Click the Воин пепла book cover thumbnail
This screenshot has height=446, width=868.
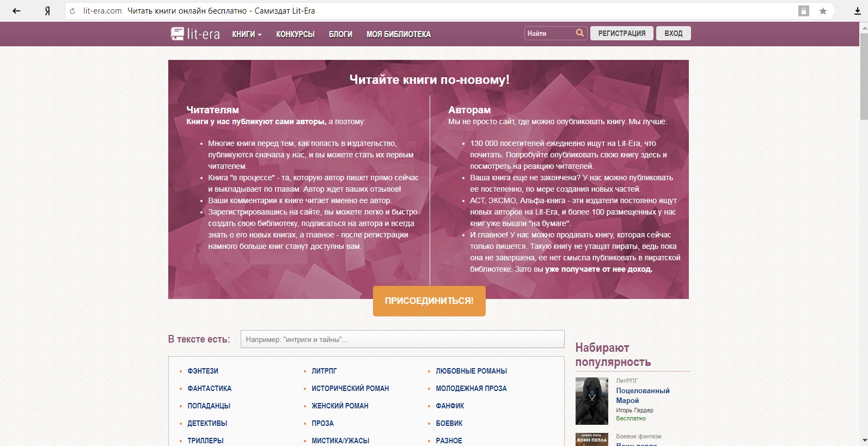[592, 439]
